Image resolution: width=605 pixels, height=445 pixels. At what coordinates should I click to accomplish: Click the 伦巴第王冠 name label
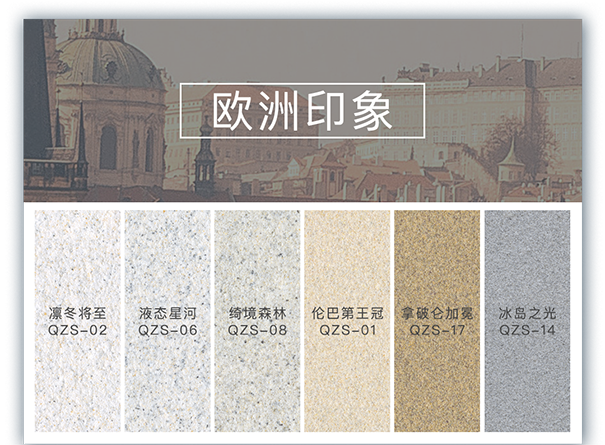(347, 313)
